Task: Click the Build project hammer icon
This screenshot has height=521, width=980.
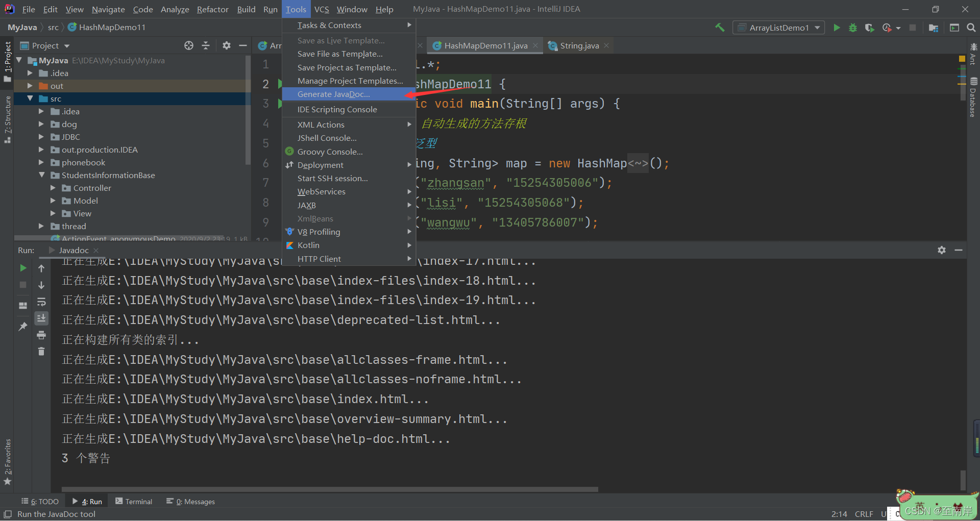Action: 720,28
